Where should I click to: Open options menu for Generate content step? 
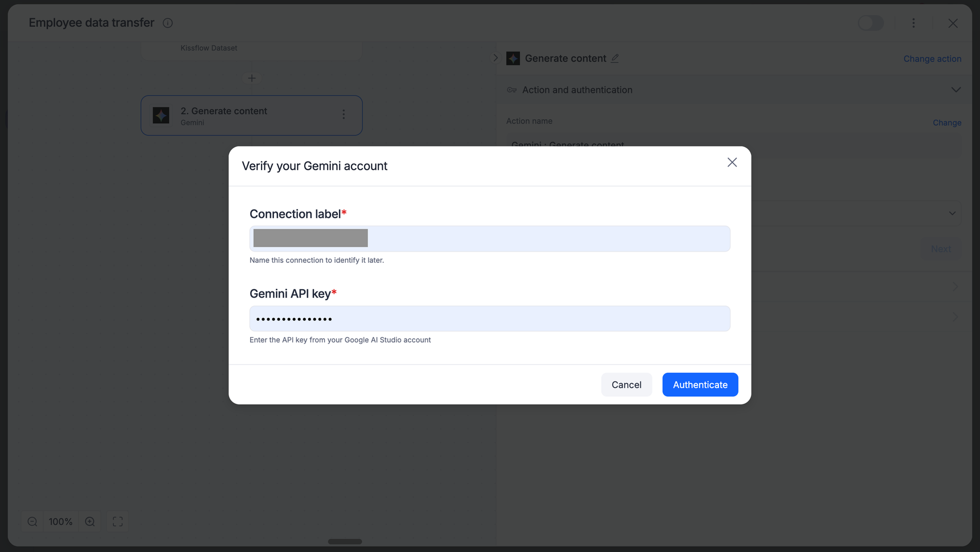coord(344,115)
